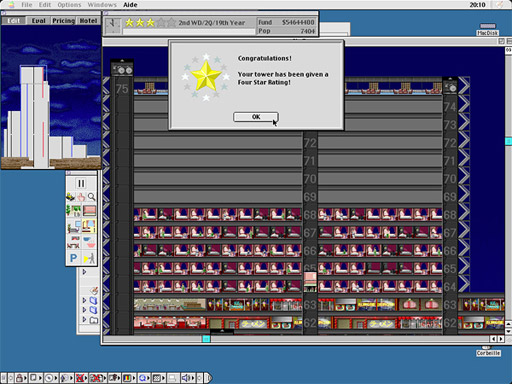Open the Control Strip QuickTime Q module
The image size is (512, 384).
(144, 378)
